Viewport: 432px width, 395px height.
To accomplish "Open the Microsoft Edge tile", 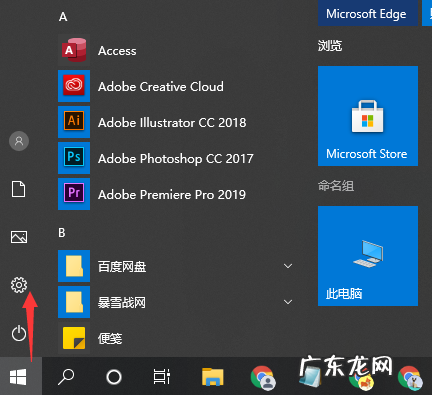I will [368, 13].
